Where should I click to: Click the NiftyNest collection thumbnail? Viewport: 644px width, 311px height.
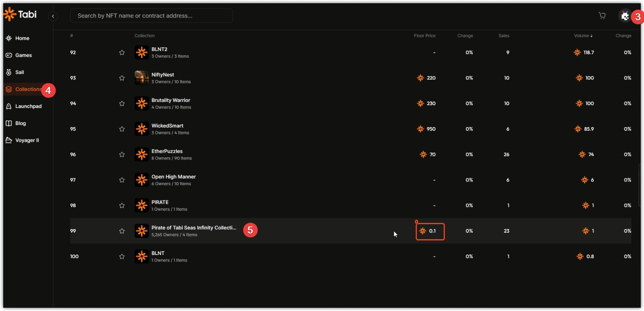coord(142,78)
